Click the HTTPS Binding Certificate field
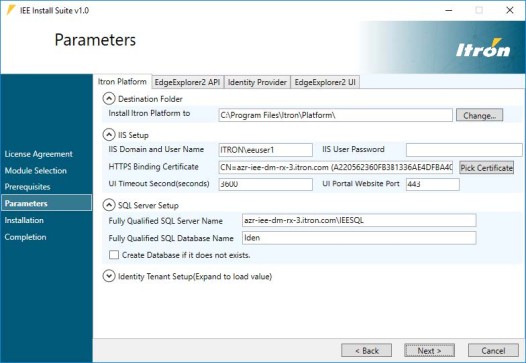Viewport: 526px width, 363px height. 336,167
